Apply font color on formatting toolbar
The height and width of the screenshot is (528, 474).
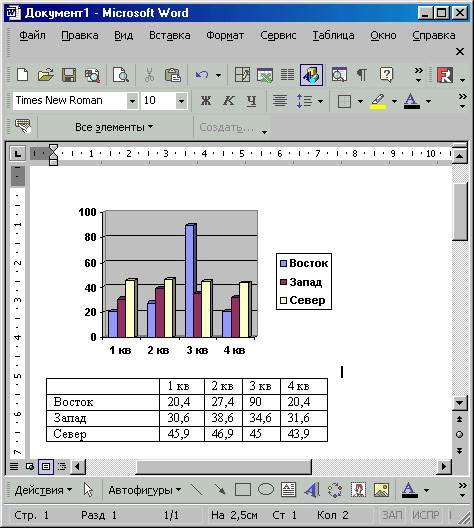(x=411, y=101)
